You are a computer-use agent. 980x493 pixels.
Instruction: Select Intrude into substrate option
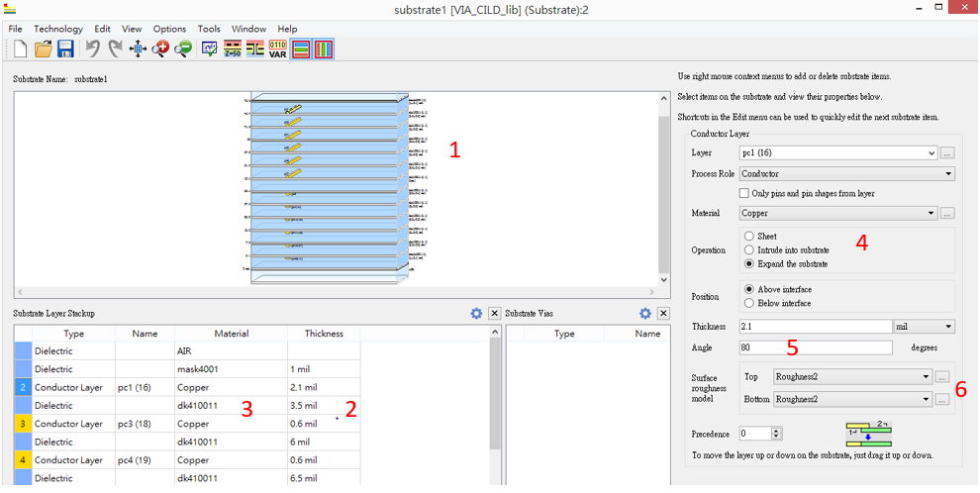click(748, 249)
